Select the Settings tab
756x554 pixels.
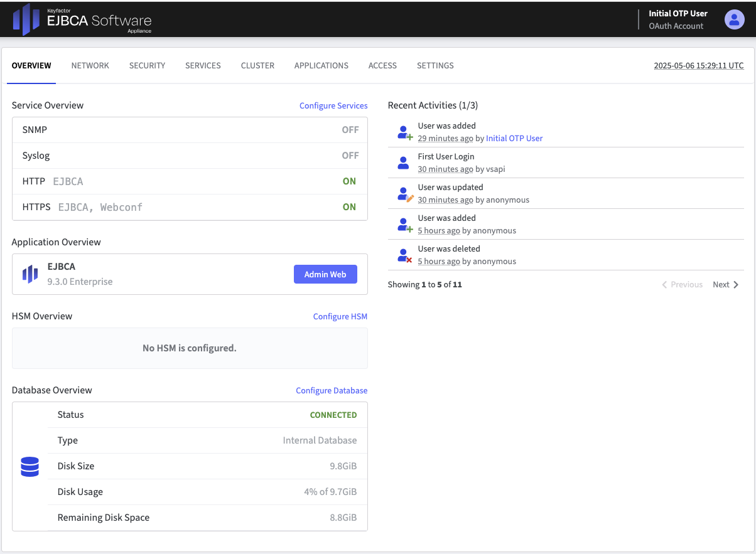coord(435,65)
